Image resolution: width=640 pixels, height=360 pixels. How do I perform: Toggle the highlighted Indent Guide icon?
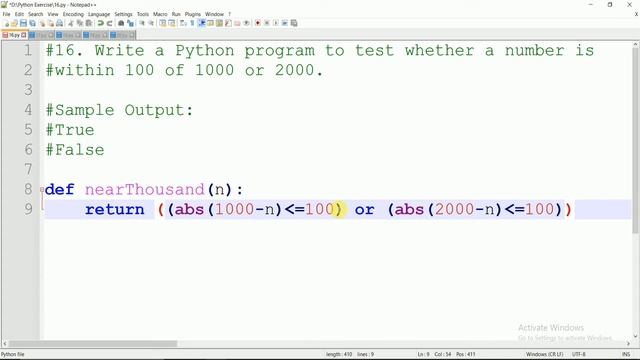coord(202,23)
